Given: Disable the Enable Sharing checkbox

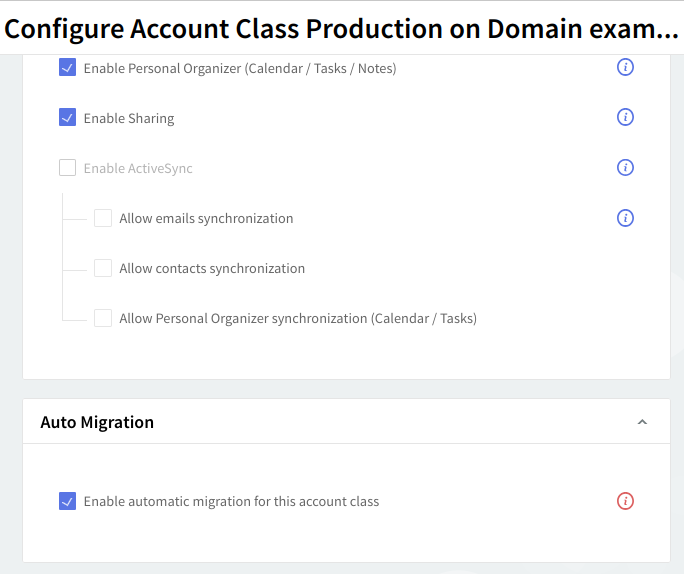Looking at the screenshot, I should tap(68, 118).
